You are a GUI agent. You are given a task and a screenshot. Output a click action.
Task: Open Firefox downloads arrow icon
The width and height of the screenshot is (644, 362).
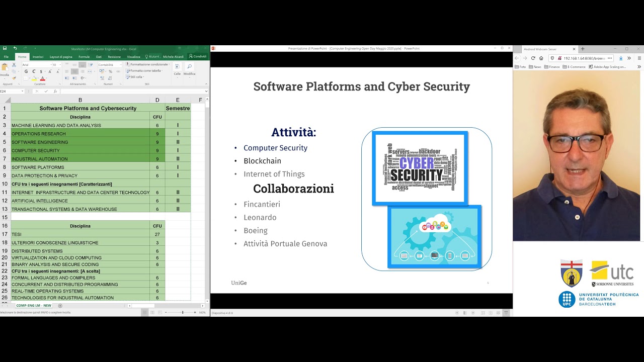point(621,58)
